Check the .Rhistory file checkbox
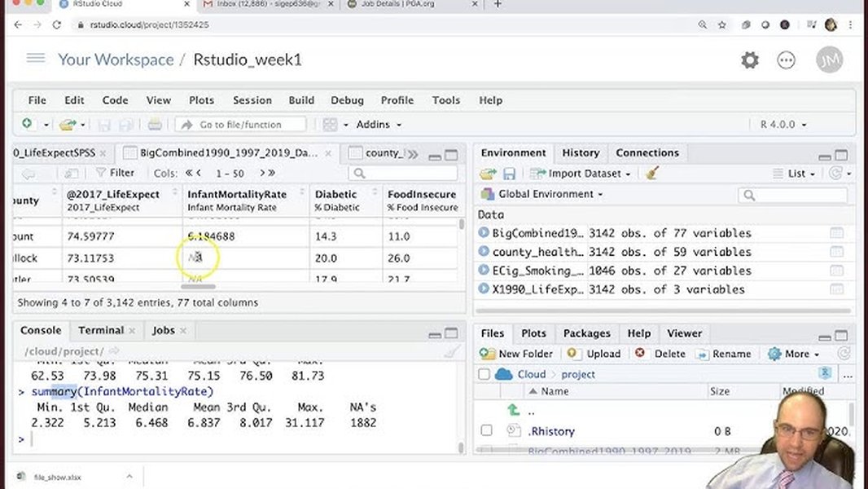Image resolution: width=868 pixels, height=489 pixels. [x=487, y=430]
